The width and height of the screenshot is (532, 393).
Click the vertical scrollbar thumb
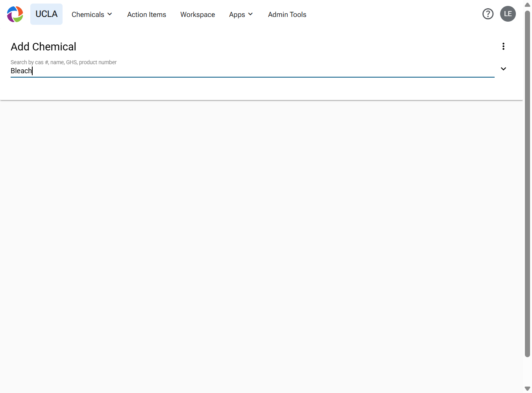(527, 184)
